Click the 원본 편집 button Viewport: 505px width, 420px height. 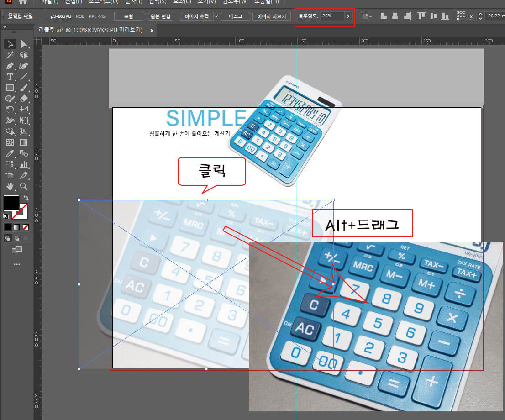click(x=160, y=16)
